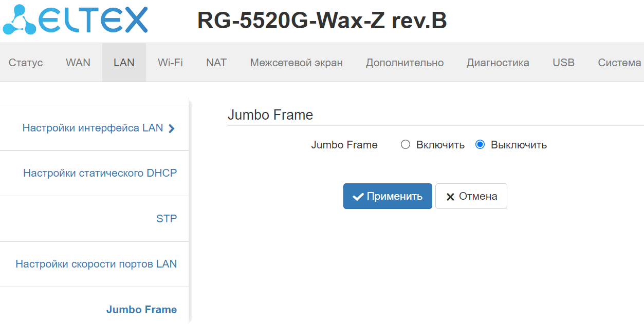Click the RG-5520G-Wax-Z rev.B model title

(x=322, y=21)
